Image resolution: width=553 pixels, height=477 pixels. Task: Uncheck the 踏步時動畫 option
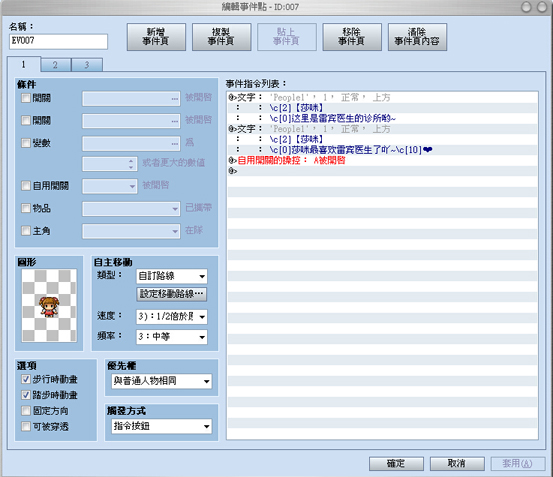pos(26,395)
